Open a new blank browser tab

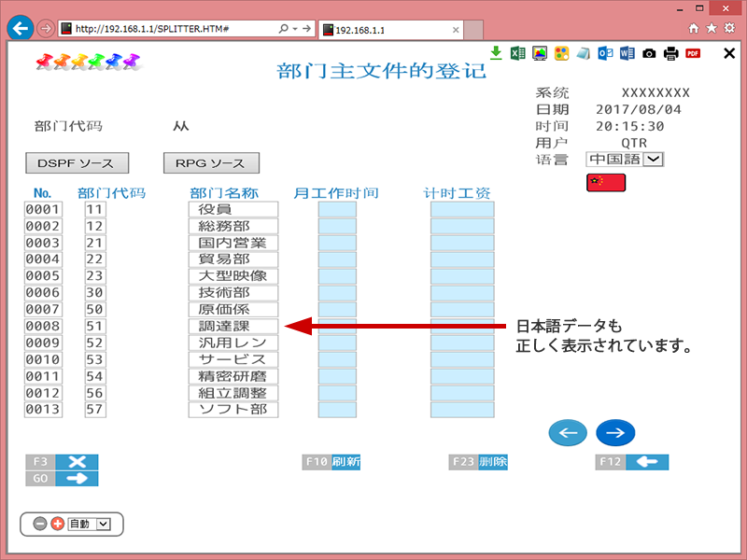473,30
